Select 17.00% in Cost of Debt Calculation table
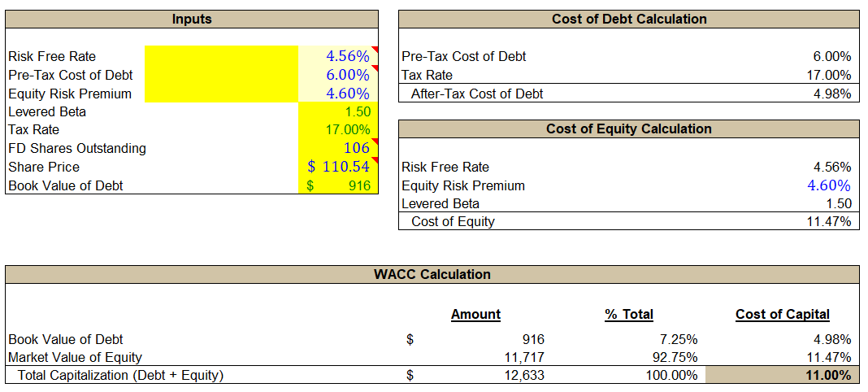 pos(829,76)
